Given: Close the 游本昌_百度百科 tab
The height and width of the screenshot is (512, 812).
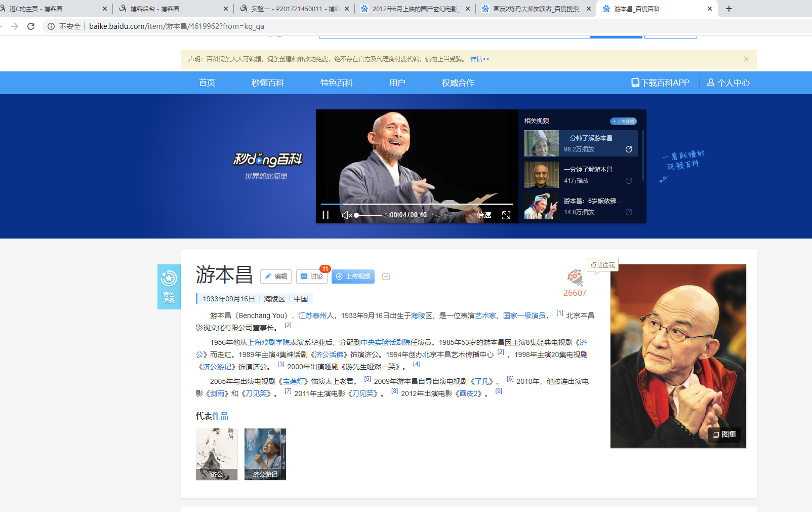Looking at the screenshot, I should [710, 9].
